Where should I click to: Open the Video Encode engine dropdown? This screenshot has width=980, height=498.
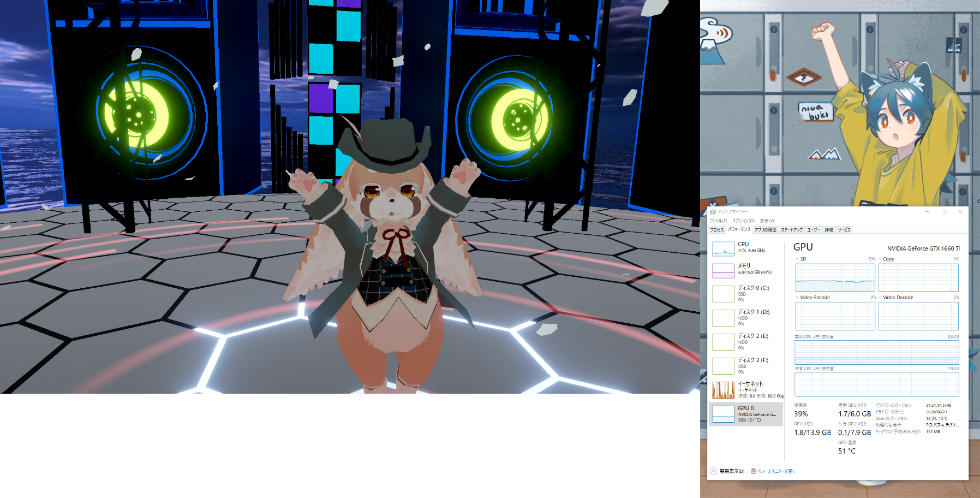tap(797, 298)
